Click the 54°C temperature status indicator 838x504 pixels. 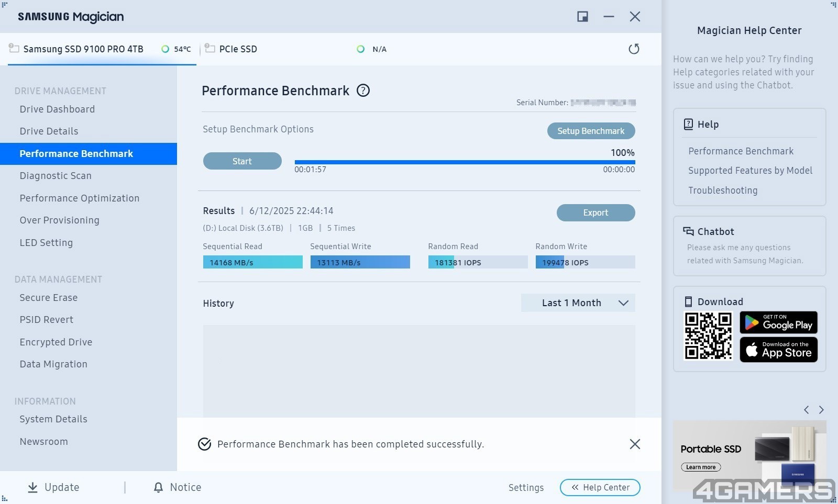tap(176, 49)
